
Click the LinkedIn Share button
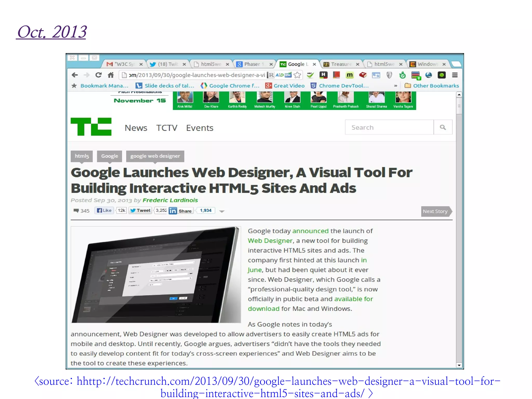tap(185, 211)
